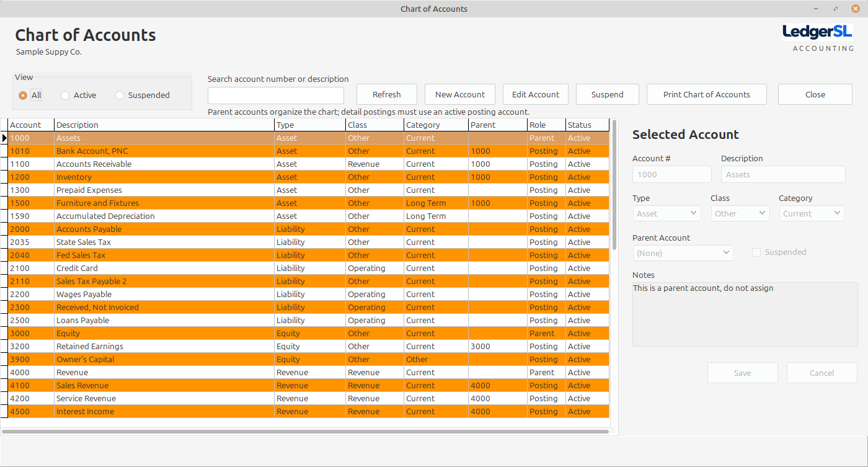Focus the search account field
868x467 pixels.
tap(276, 96)
